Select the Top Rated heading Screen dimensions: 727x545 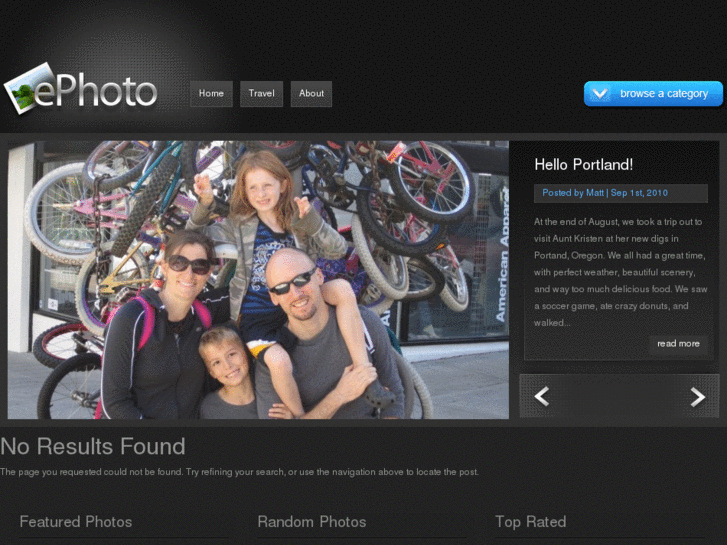[531, 522]
